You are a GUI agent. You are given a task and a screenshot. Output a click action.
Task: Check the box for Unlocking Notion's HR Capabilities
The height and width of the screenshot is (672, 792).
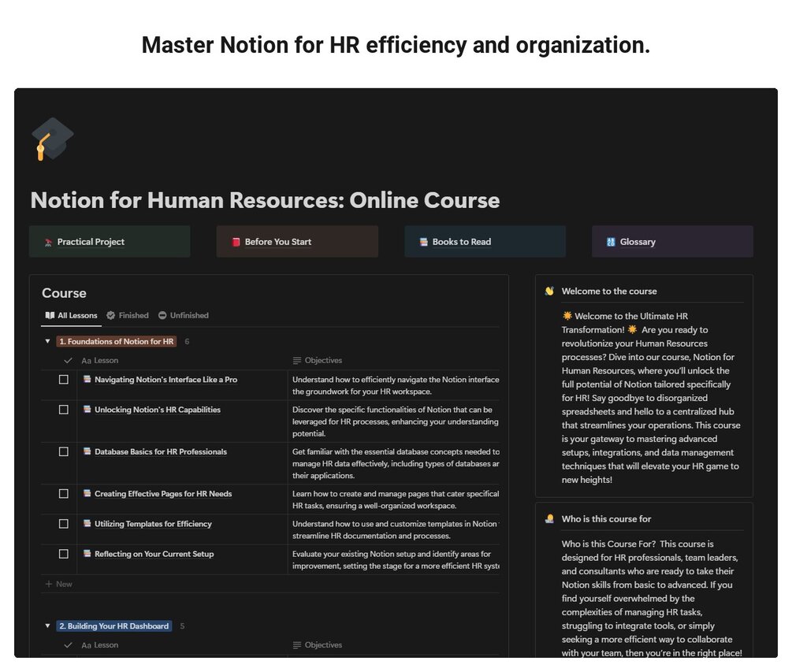coord(64,410)
